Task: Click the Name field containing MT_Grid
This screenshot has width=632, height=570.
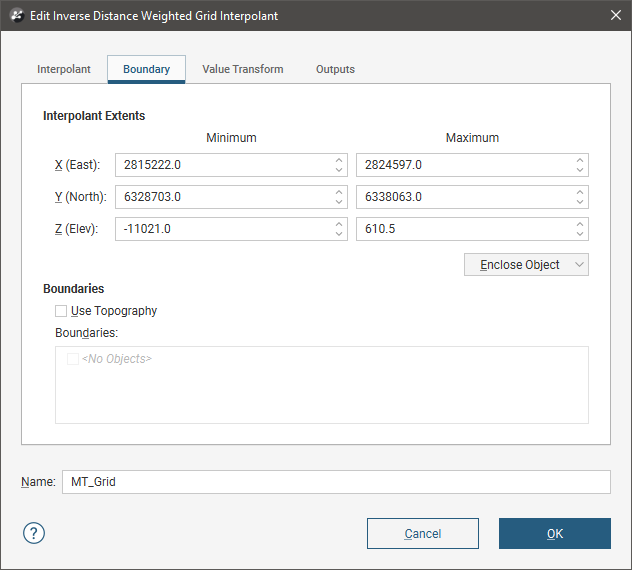Action: pyautogui.click(x=335, y=482)
